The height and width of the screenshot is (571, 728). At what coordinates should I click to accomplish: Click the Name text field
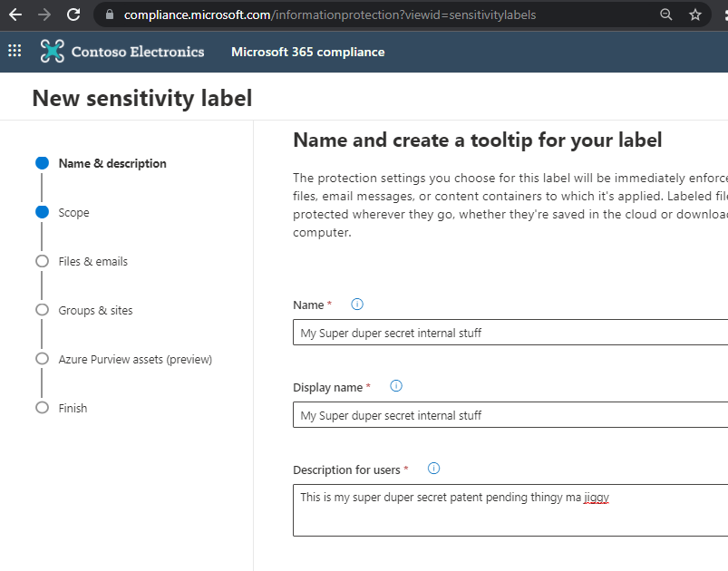pyautogui.click(x=510, y=333)
